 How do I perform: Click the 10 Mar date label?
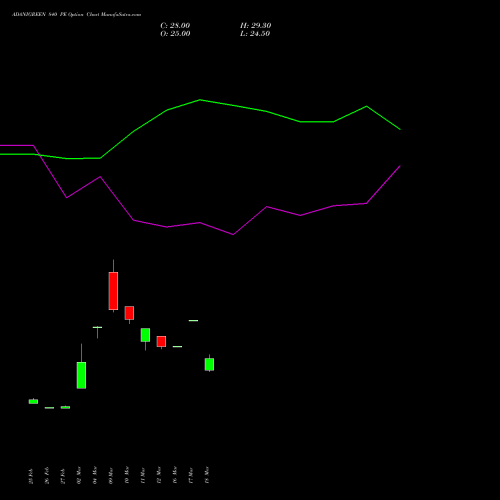point(127,475)
